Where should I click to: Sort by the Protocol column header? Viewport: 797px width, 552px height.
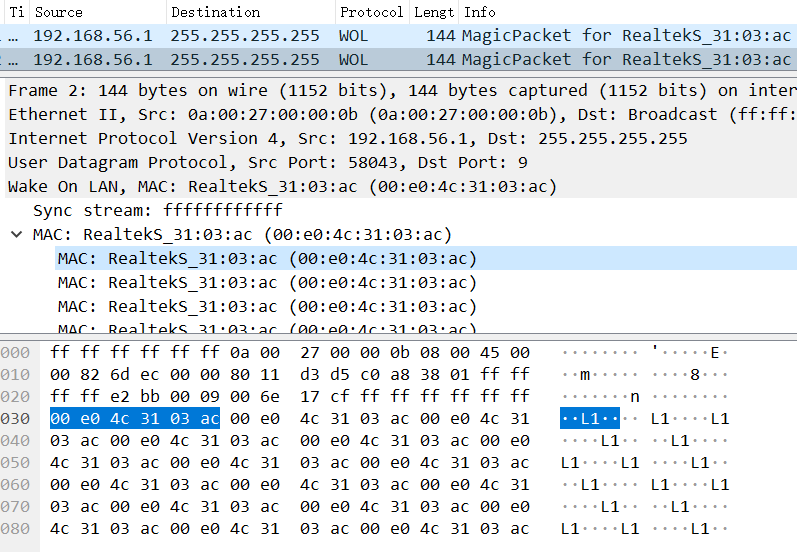(x=370, y=12)
